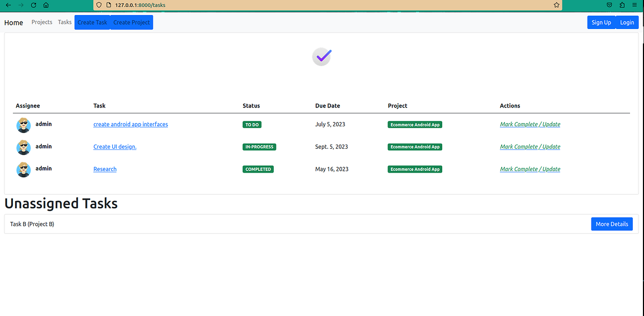Click the purple checkmark app logo

pos(321,56)
